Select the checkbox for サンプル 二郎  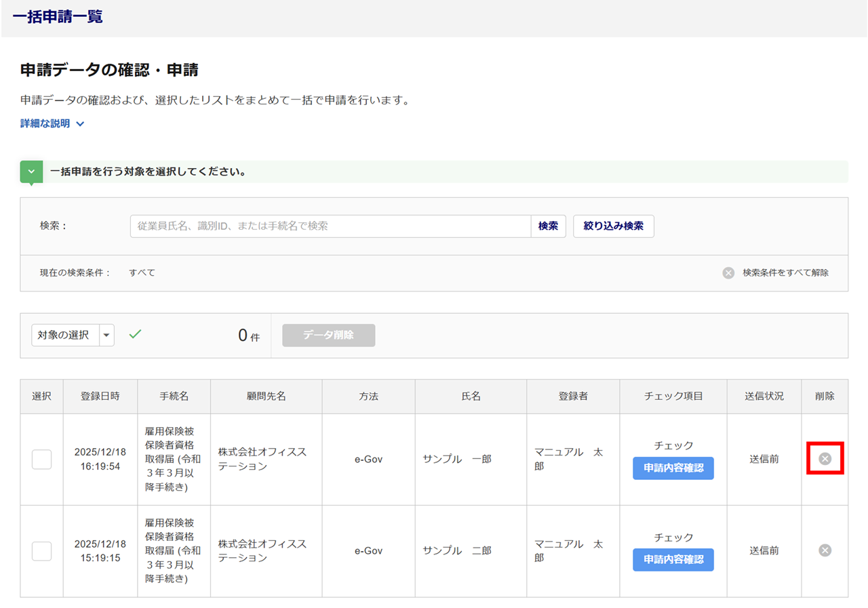point(42,551)
